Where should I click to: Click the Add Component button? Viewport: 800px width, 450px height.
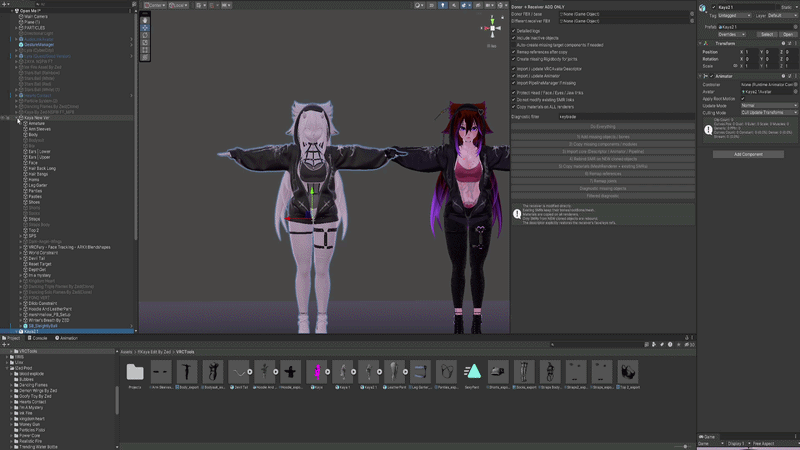[x=748, y=154]
